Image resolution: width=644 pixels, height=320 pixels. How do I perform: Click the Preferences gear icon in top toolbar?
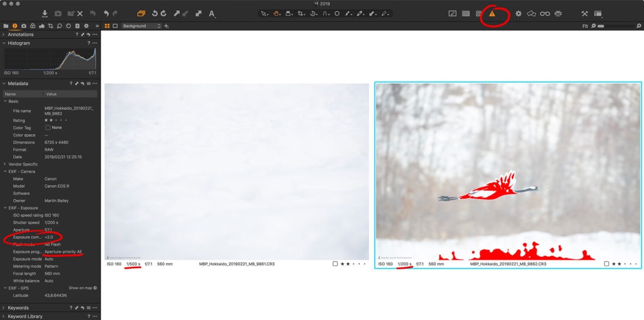(x=518, y=13)
